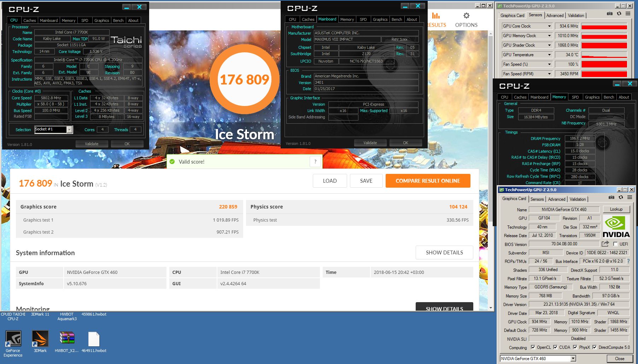Select CPUID TAICHI CPU-Z desktop label
638x364 pixels.
tap(13, 316)
